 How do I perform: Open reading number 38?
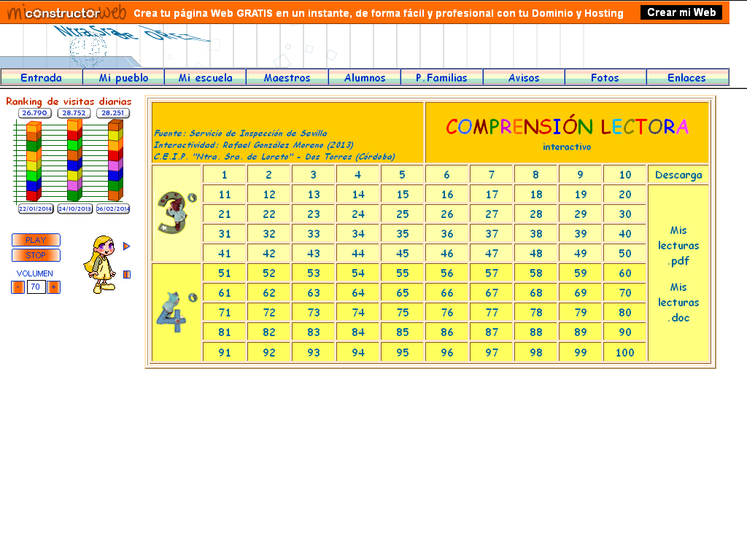coord(536,234)
